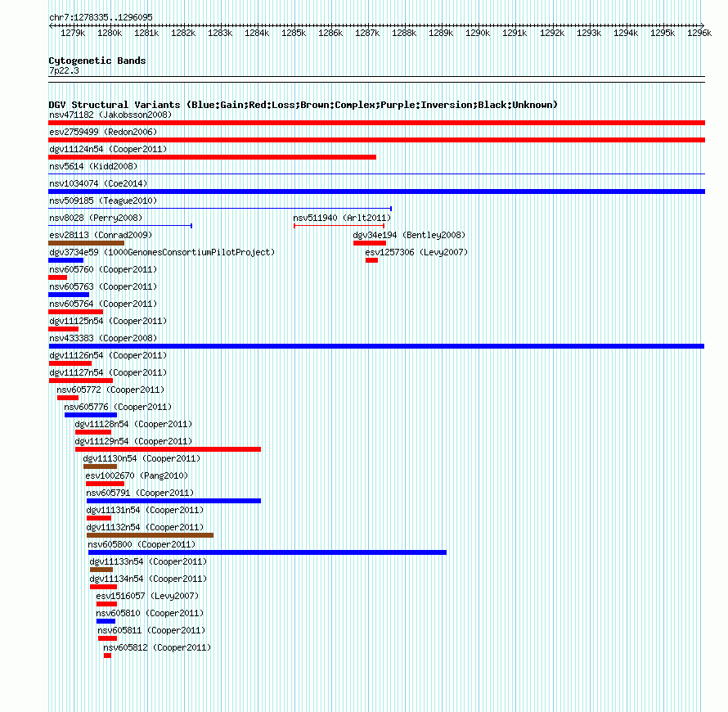This screenshot has height=712, width=728.
Task: Open the nsv605776 (Cooper2011) label
Action: 118,407
